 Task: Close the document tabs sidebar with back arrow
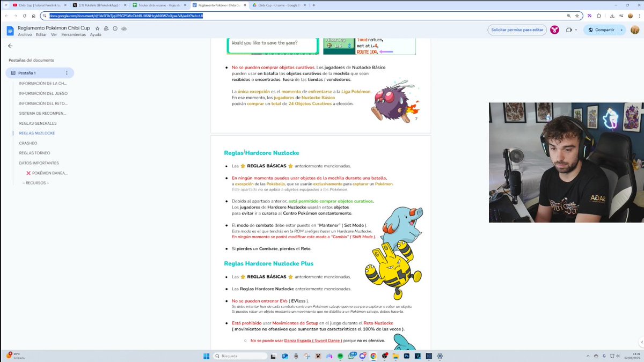tap(10, 46)
